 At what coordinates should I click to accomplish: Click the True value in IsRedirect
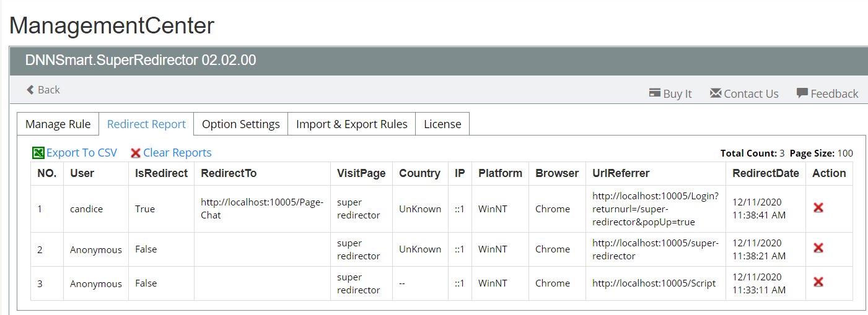pyautogui.click(x=145, y=209)
